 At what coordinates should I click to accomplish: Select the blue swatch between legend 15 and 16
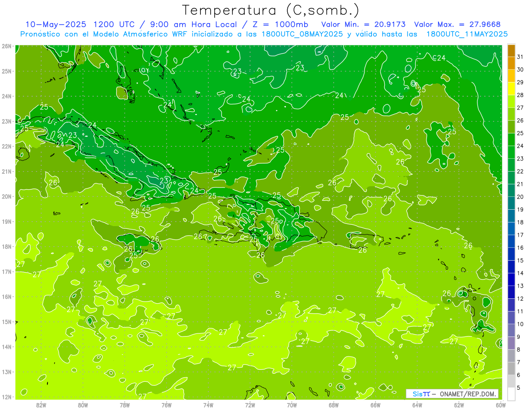[511, 254]
